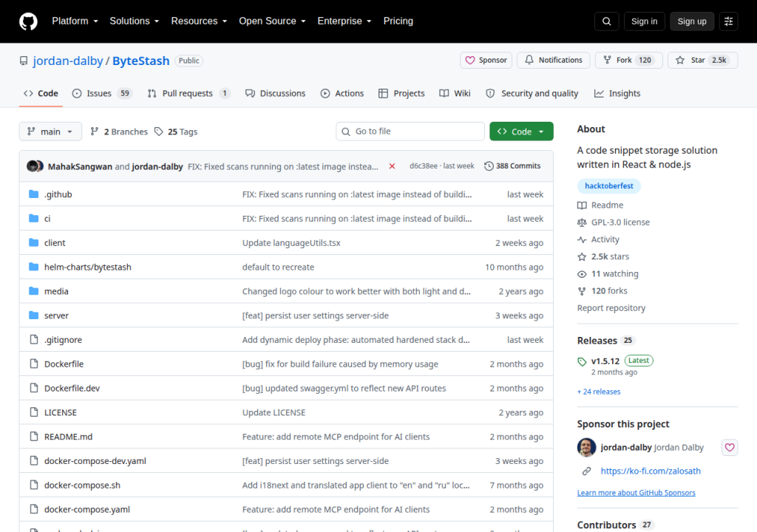The height and width of the screenshot is (532, 757).
Task: Open the jordan-dalby owner link
Action: point(68,61)
